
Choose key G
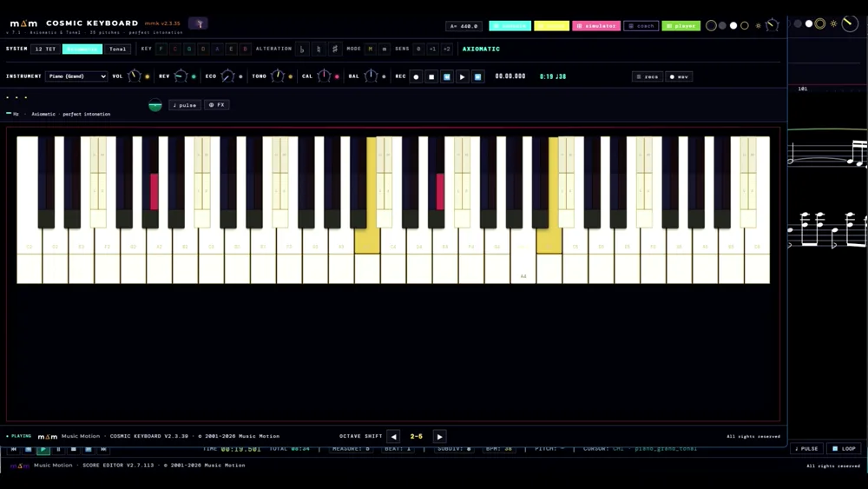189,49
